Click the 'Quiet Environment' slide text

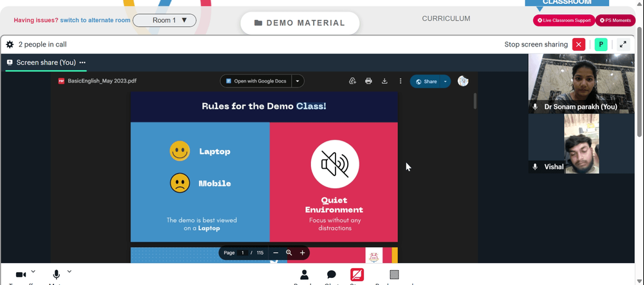coord(334,205)
